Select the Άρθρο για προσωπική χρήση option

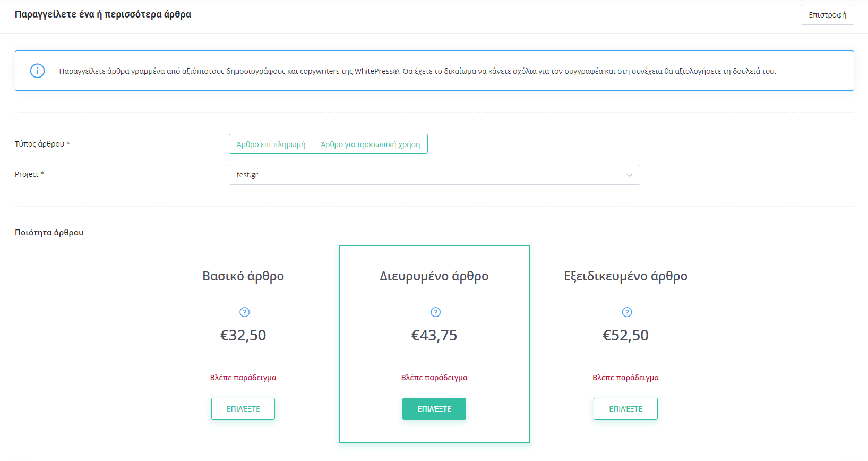(x=370, y=144)
